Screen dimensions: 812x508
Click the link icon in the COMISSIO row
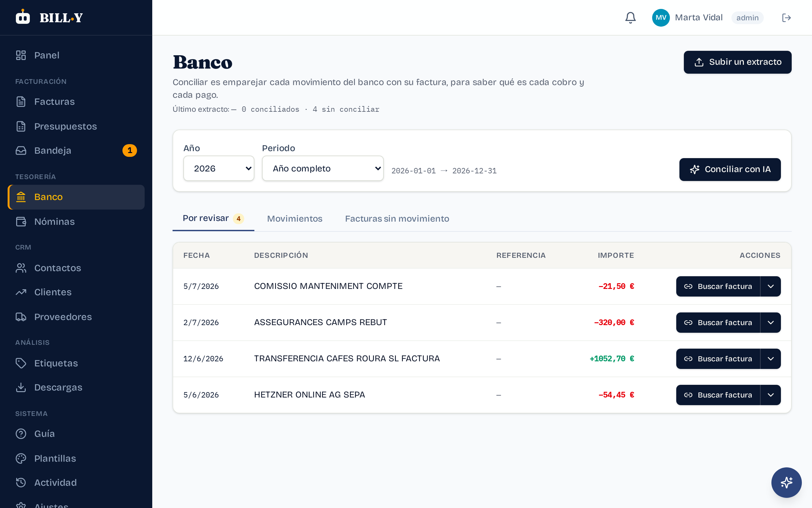click(x=688, y=287)
